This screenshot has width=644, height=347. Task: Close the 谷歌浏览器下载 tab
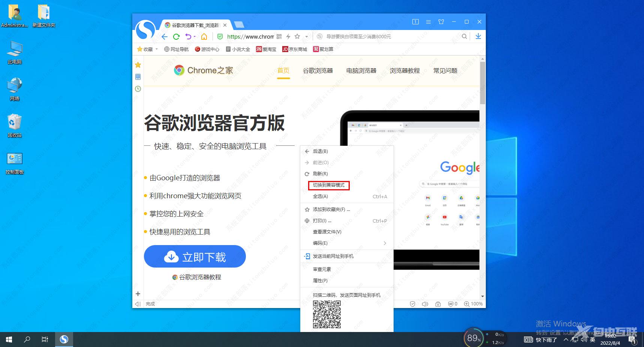225,25
